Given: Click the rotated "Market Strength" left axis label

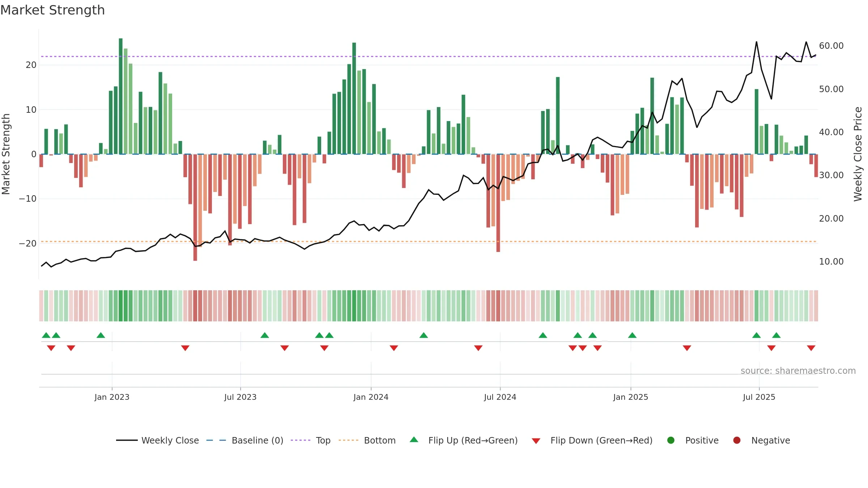Looking at the screenshot, I should point(6,154).
